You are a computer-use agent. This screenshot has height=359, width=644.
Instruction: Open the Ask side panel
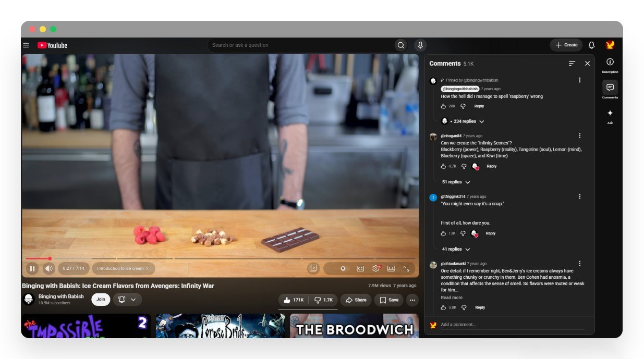point(610,116)
